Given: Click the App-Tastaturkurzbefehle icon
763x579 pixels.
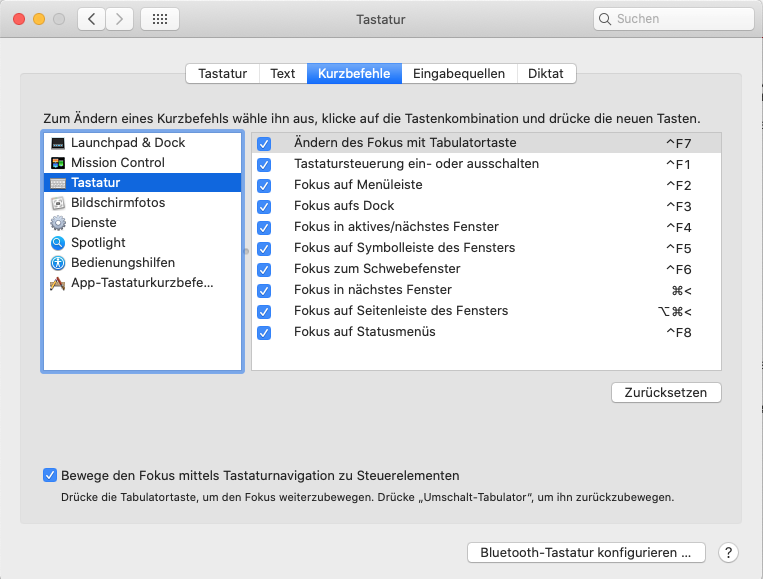Looking at the screenshot, I should click(58, 283).
